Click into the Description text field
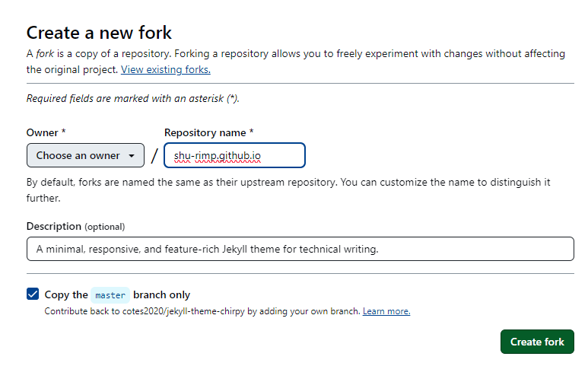Screen dimensions: 588x366 coord(300,249)
